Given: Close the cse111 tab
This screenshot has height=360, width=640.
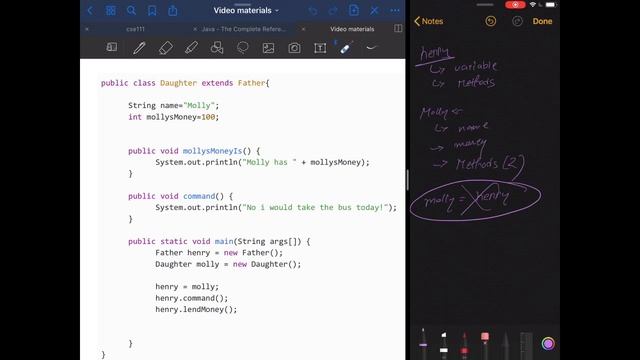Looking at the screenshot, I should pos(87,29).
